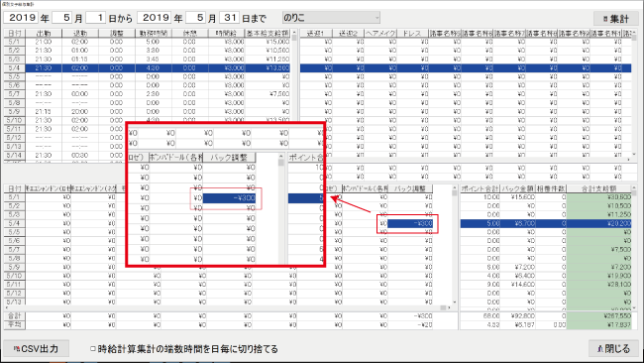This screenshot has height=363, width=644.
Task: Click the CSV出力 export button
Action: click(36, 348)
